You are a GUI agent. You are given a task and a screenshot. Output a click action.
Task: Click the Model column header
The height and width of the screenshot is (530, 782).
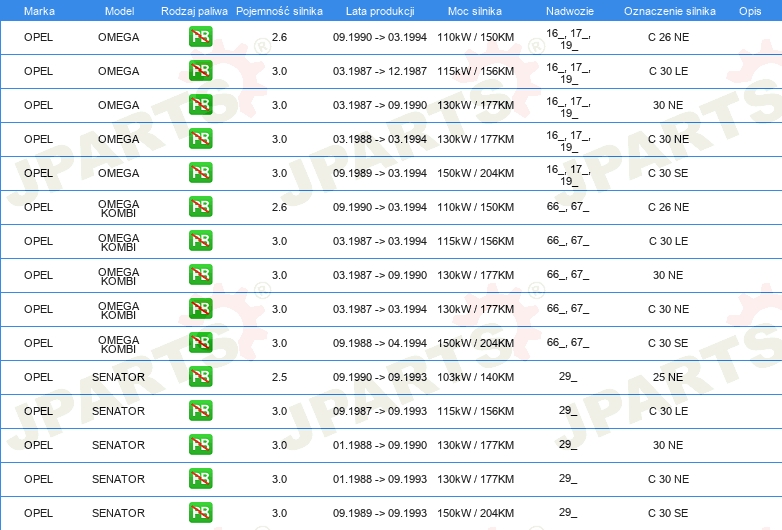click(119, 11)
